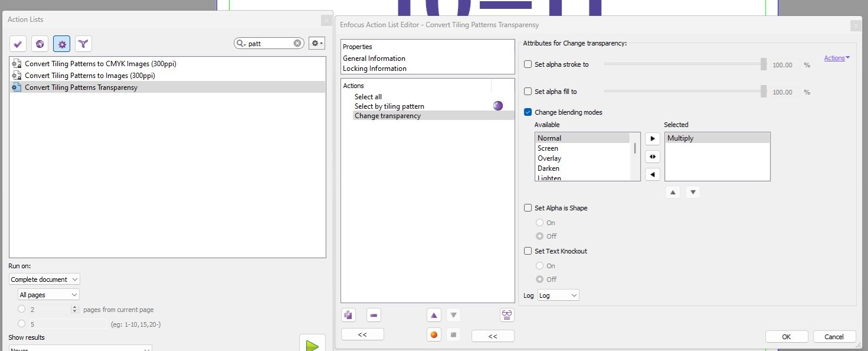Open the gear options menu beside the search field

coord(317,43)
